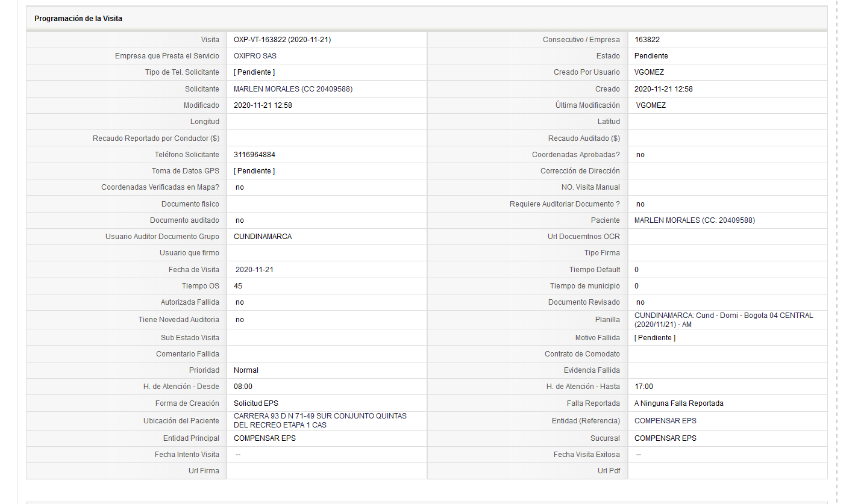861x504 pixels.
Task: Click 'Coordenadas Verificadas en Mapa?' label
Action: click(x=160, y=187)
